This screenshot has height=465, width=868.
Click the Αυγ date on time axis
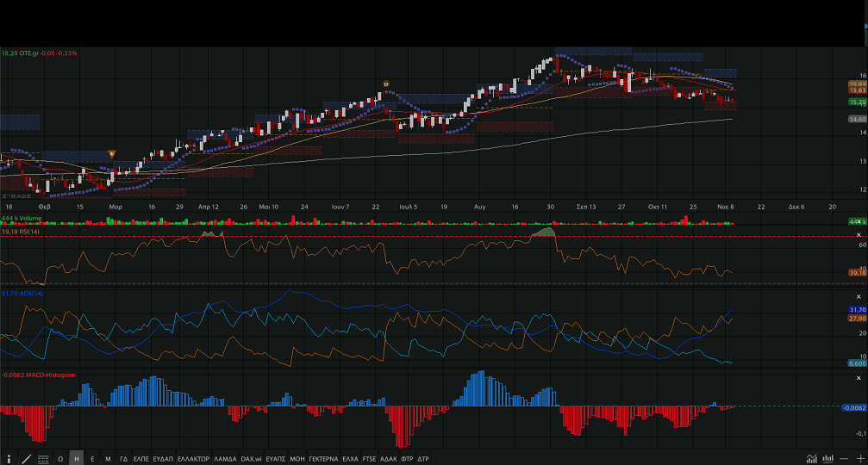[x=479, y=207]
